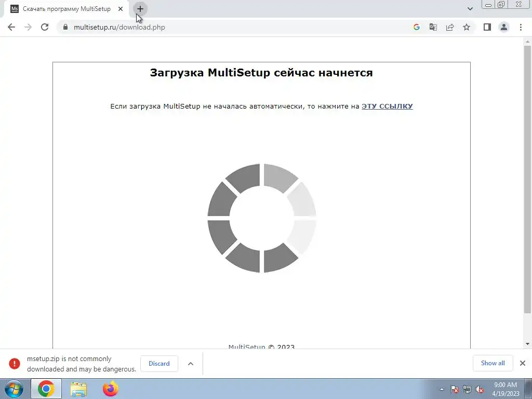Open Windows Explorer from the taskbar
532x399 pixels.
(78, 389)
